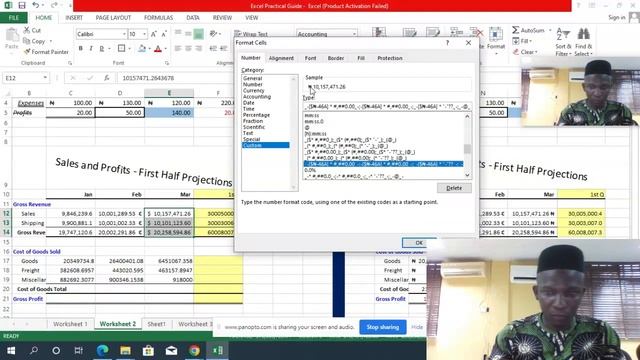Click the Cut scissors command
The height and width of the screenshot is (360, 640).
point(32,30)
